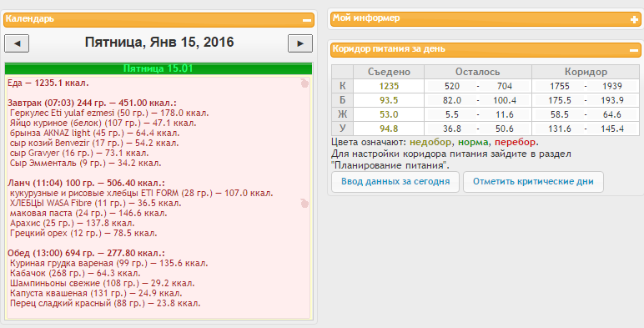The width and height of the screenshot is (644, 328).
Task: Click Осталось column header
Action: tap(478, 72)
